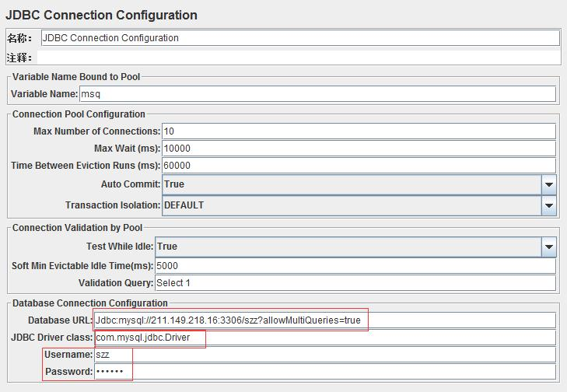Click the Database URL input field
Image resolution: width=567 pixels, height=392 pixels.
[325, 320]
